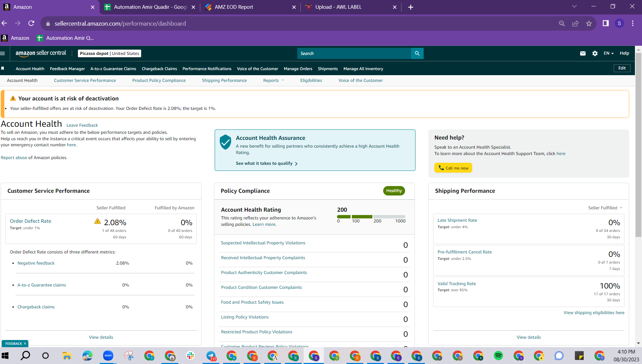Viewport: 642px width, 364px height.
Task: Open the Shipping Performance tab
Action: (224, 80)
